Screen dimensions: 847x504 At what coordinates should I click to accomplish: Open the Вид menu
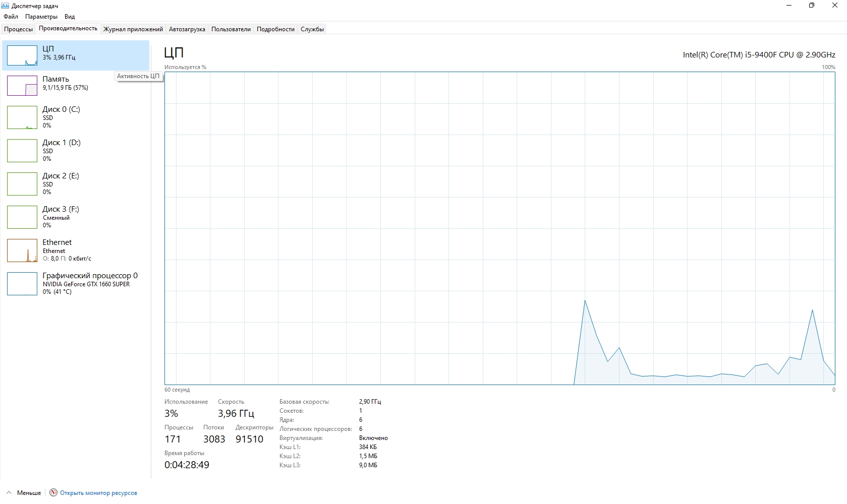point(70,17)
